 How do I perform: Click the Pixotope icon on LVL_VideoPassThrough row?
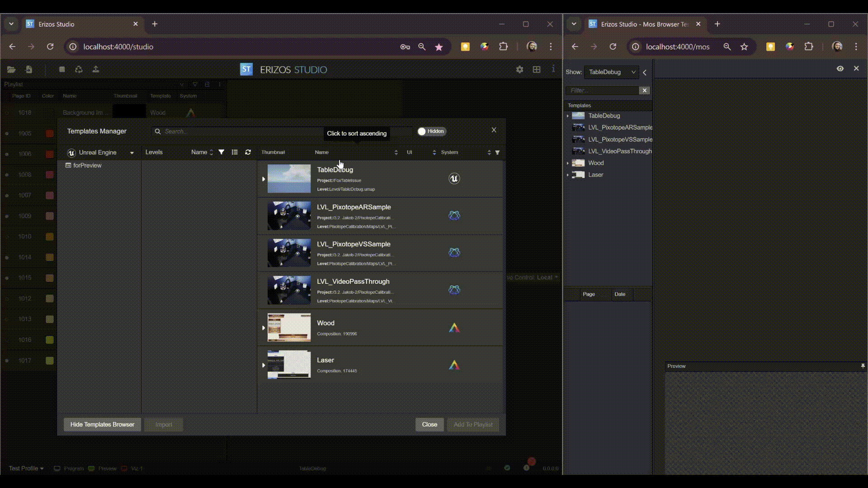coord(454,290)
